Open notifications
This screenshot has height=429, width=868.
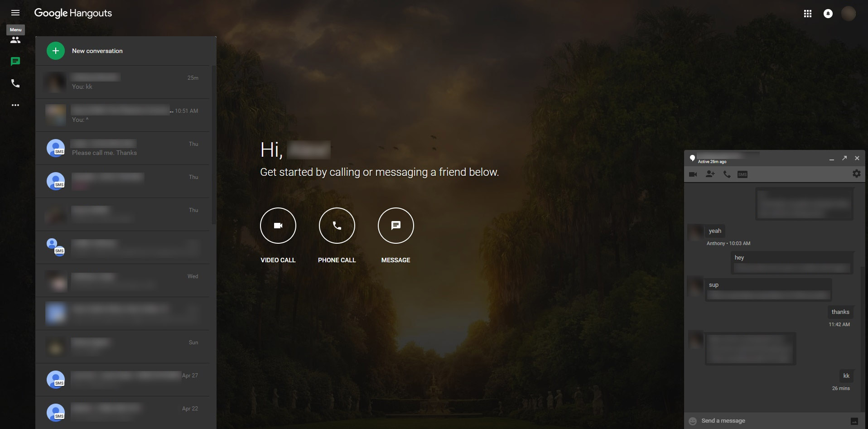[x=828, y=14]
